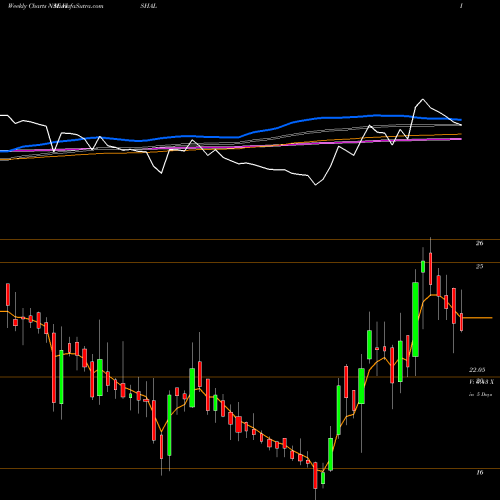
Task: Click the price level label '25'
Action: [479, 266]
